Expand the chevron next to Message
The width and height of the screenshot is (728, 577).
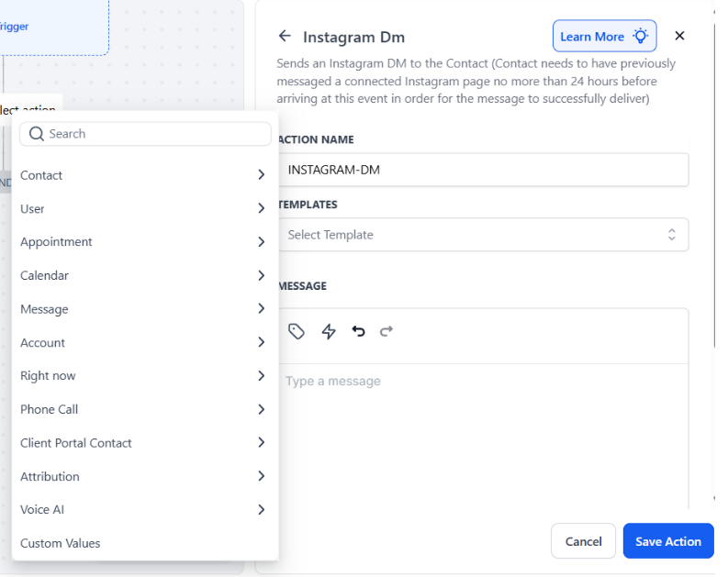(262, 308)
